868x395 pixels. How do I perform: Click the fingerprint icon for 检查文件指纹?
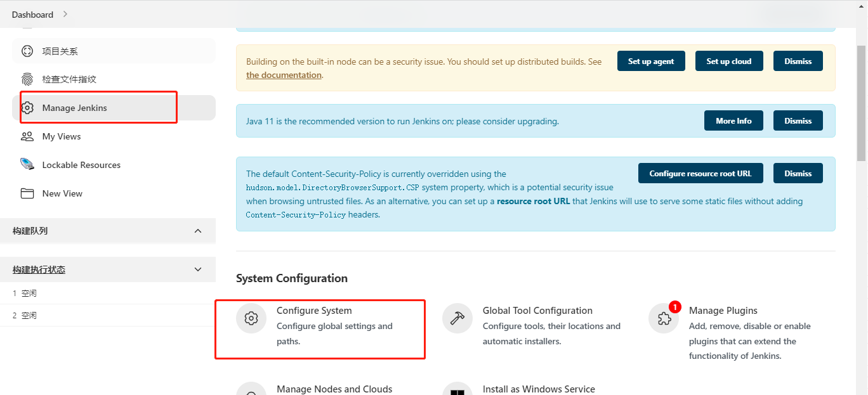(x=27, y=79)
